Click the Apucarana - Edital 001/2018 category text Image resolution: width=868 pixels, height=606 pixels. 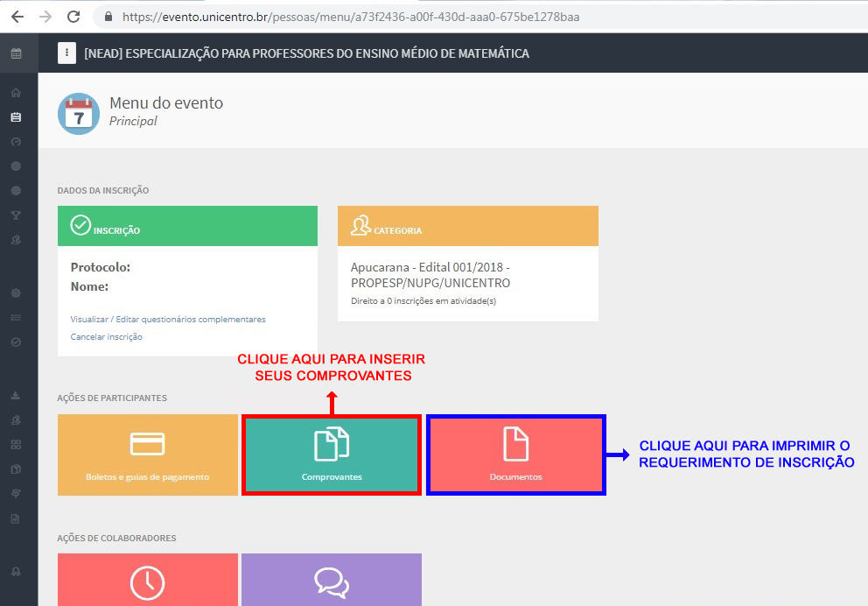430,275
